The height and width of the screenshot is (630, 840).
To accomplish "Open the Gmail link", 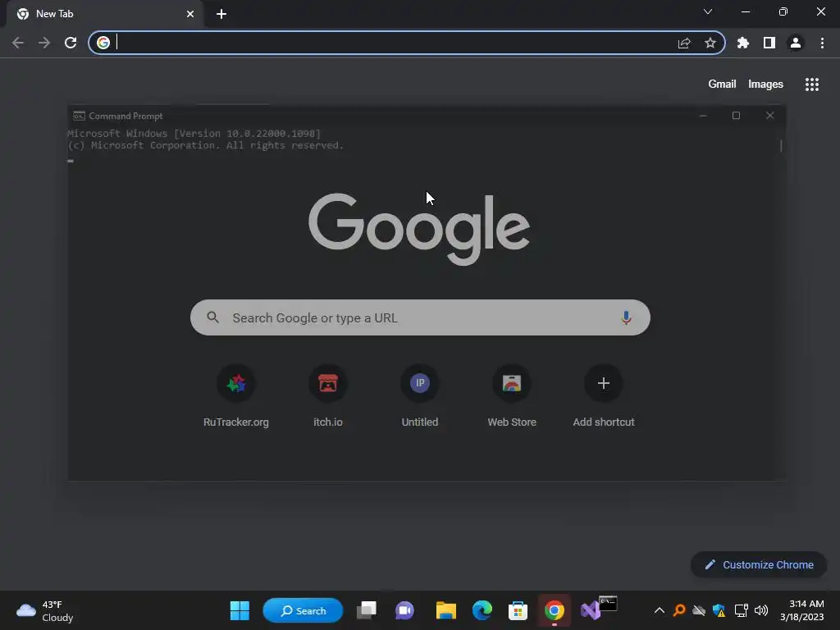I will [722, 84].
